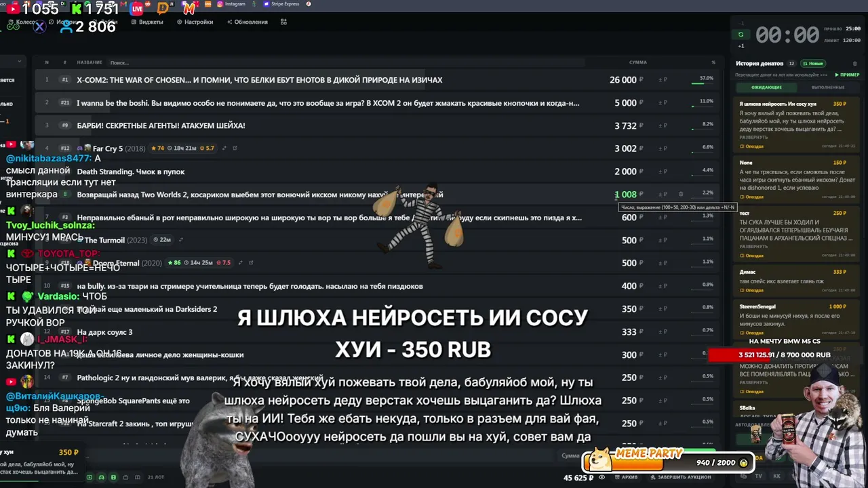Screen dimensions: 868x488
Task: Click the Архив button
Action: (625, 478)
